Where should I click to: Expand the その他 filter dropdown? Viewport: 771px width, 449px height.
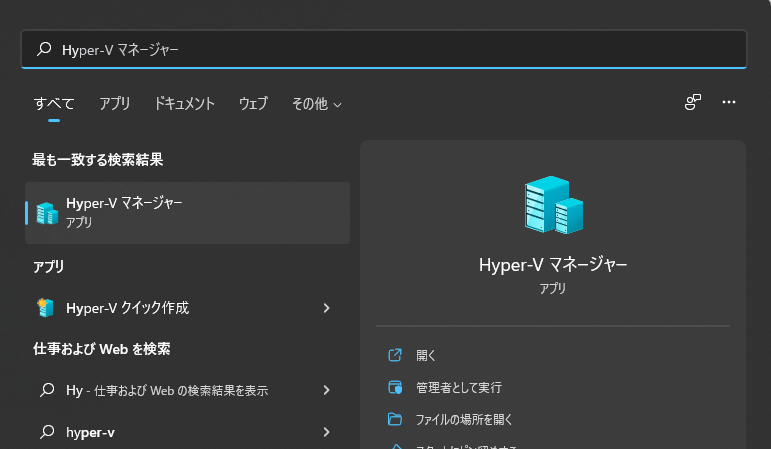coord(316,103)
